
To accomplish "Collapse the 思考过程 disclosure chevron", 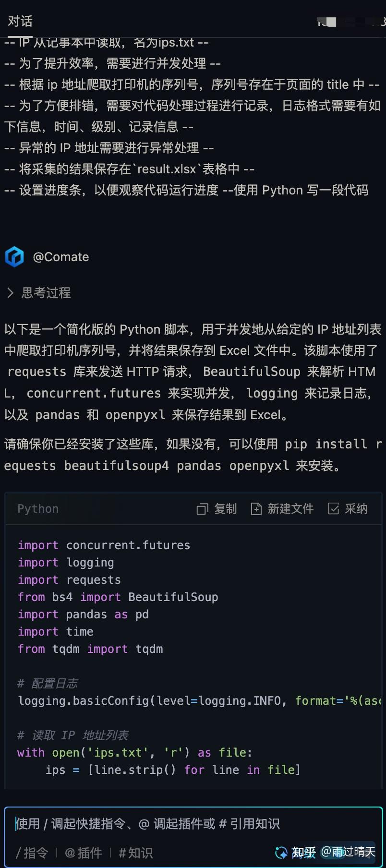I will [11, 293].
